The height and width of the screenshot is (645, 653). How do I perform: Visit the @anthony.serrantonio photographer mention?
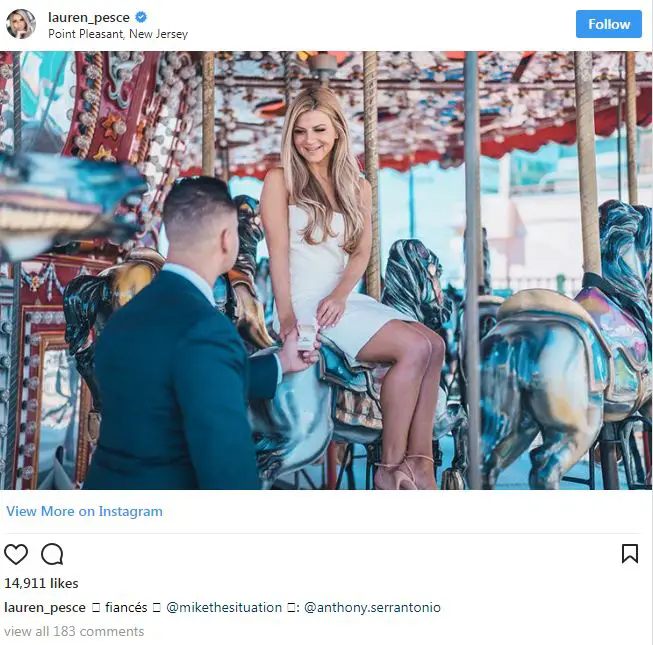pos(372,607)
